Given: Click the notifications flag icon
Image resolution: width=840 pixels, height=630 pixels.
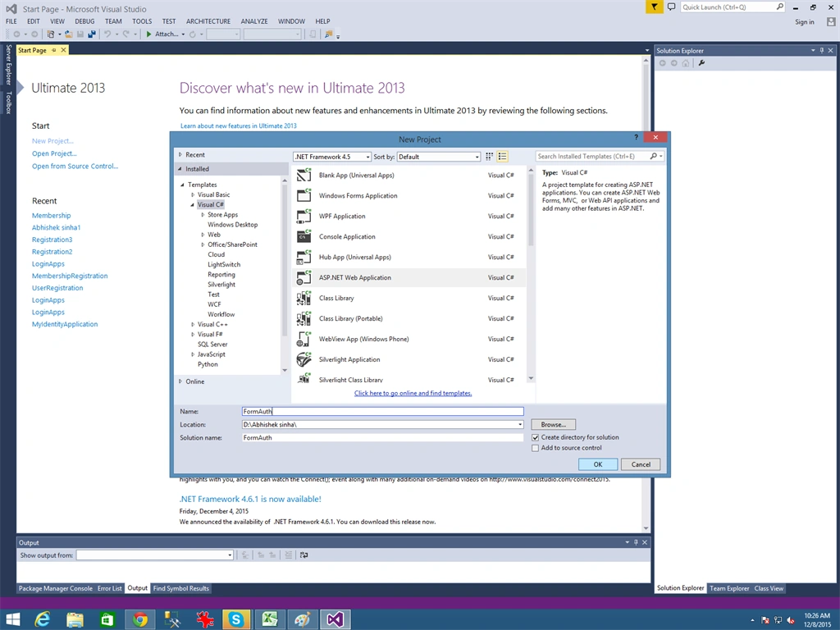Looking at the screenshot, I should pyautogui.click(x=654, y=7).
